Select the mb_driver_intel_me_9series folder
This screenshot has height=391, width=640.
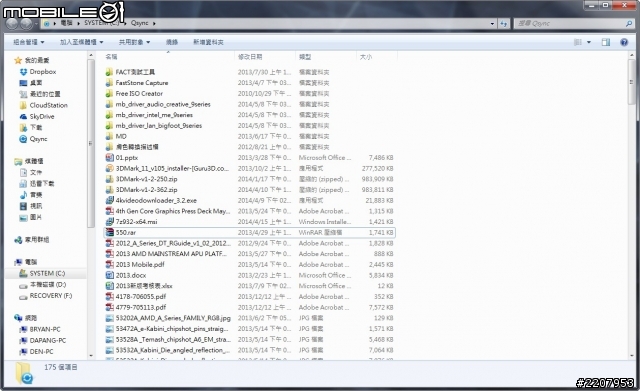(x=154, y=115)
